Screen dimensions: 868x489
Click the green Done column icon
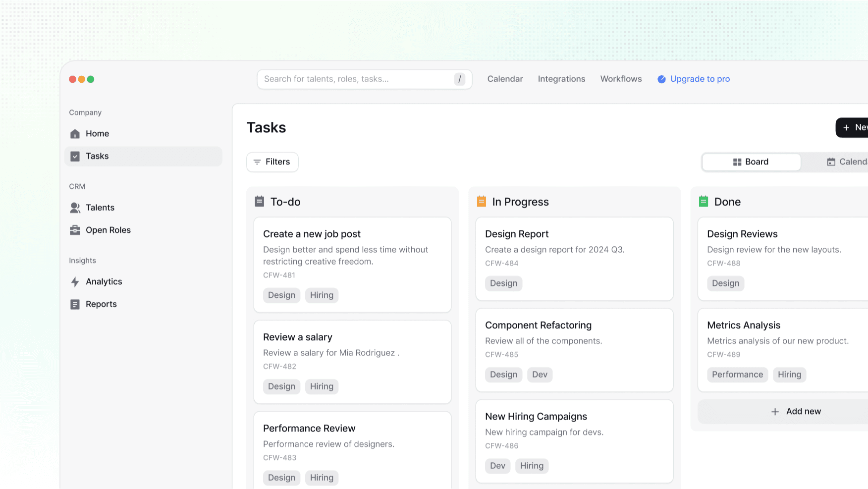703,201
